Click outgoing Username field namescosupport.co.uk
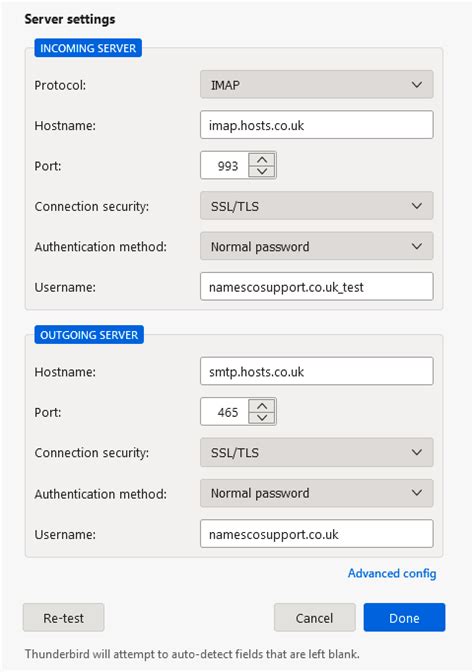This screenshot has width=474, height=672. (316, 534)
